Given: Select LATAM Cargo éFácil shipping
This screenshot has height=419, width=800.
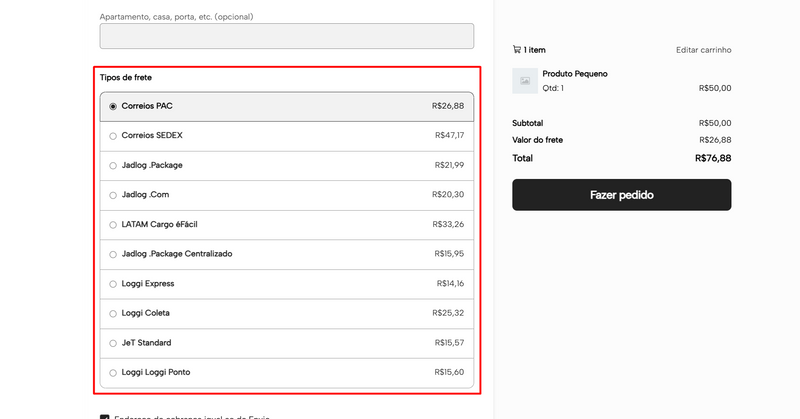Looking at the screenshot, I should (x=287, y=225).
